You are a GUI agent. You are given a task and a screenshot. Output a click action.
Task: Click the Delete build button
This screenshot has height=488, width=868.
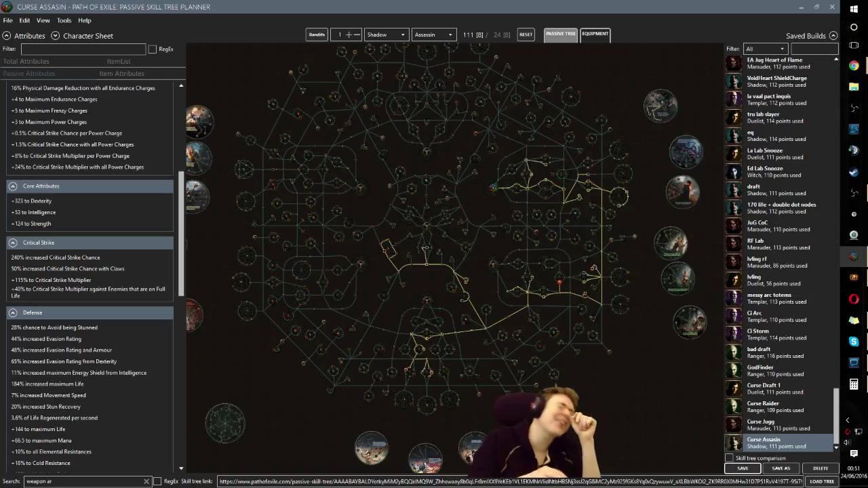820,468
